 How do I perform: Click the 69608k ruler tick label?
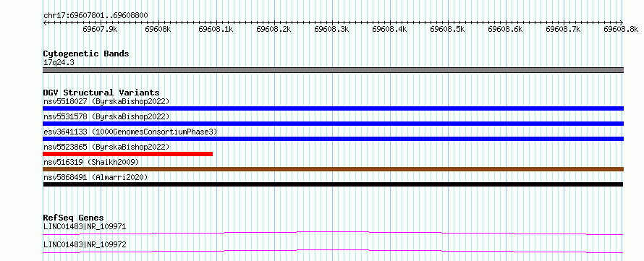(x=158, y=29)
